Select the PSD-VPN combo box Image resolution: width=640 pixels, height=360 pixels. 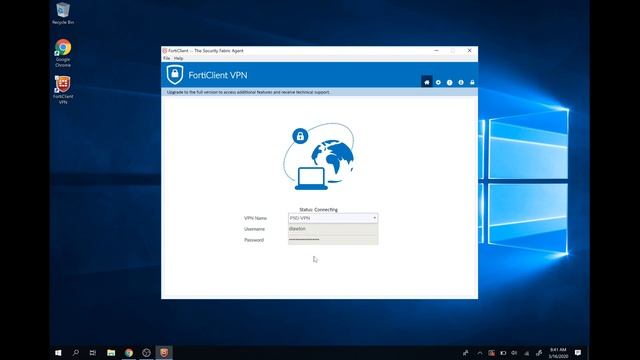(x=333, y=218)
